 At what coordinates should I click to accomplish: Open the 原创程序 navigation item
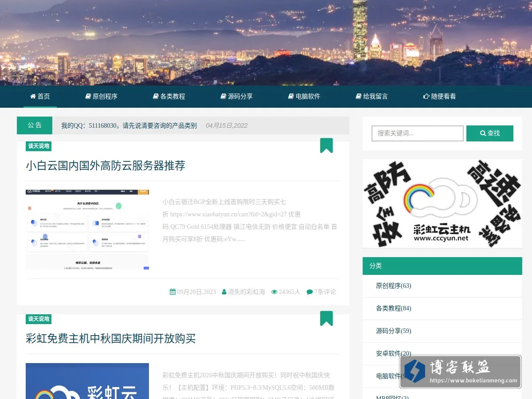click(101, 96)
